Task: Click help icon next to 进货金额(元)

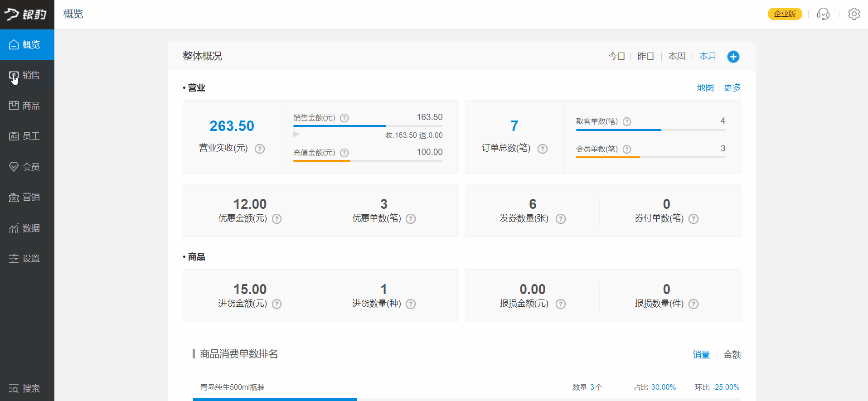Action: point(276,304)
